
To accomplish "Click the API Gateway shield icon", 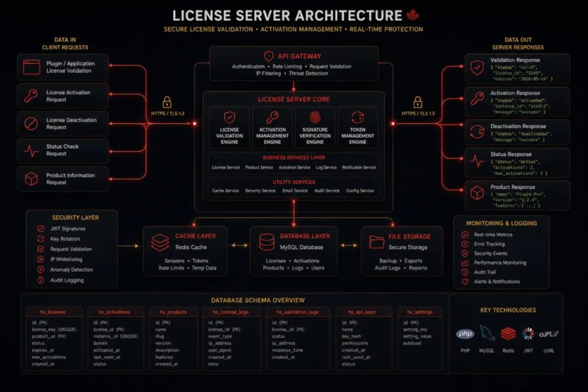I will [269, 56].
